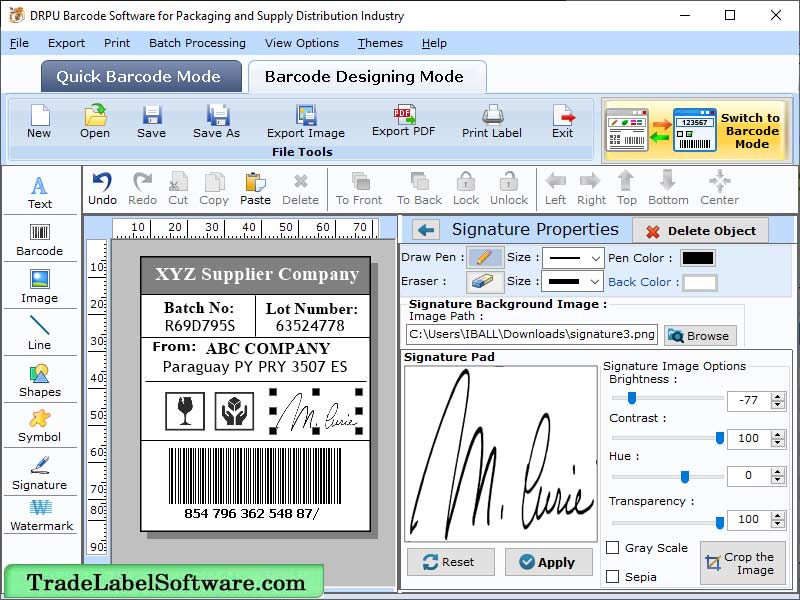Activate the Eraser tool

point(485,281)
